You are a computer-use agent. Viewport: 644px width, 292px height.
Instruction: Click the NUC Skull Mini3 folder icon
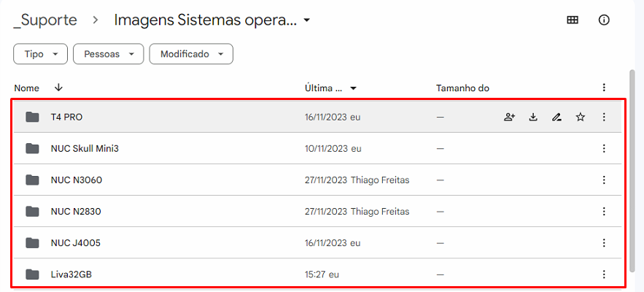click(32, 148)
